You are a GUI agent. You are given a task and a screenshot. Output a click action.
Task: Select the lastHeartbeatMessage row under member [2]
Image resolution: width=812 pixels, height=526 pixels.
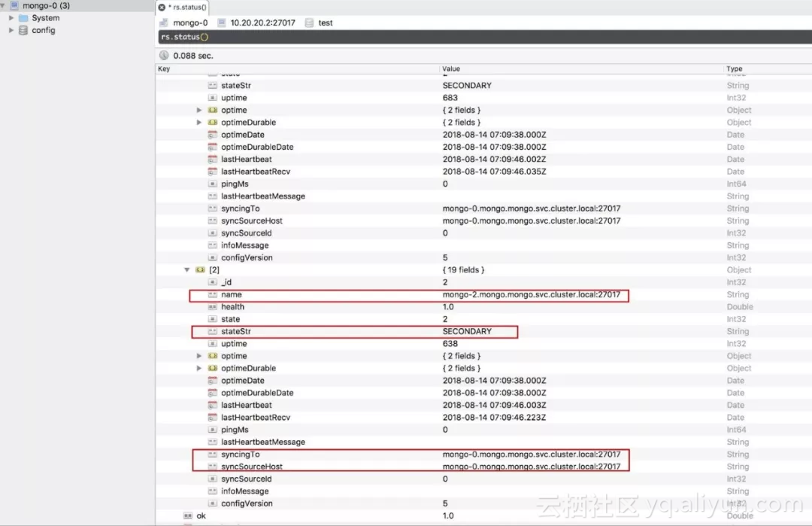[x=483, y=442]
